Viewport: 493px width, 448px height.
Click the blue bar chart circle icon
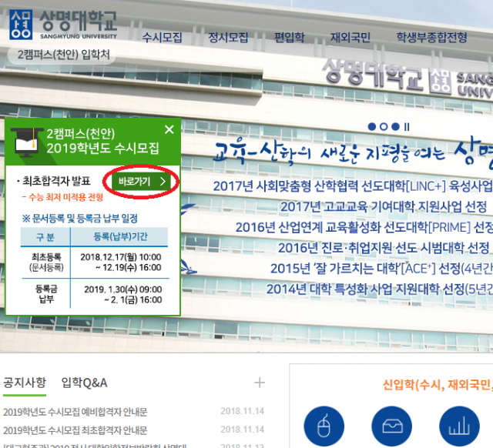[459, 426]
